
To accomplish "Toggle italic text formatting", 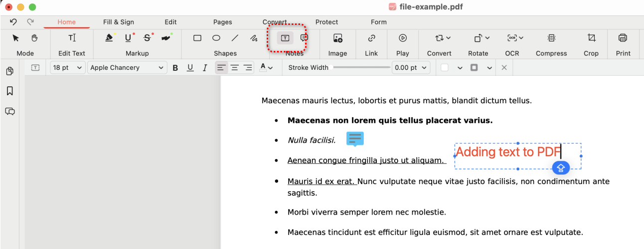I will [205, 68].
